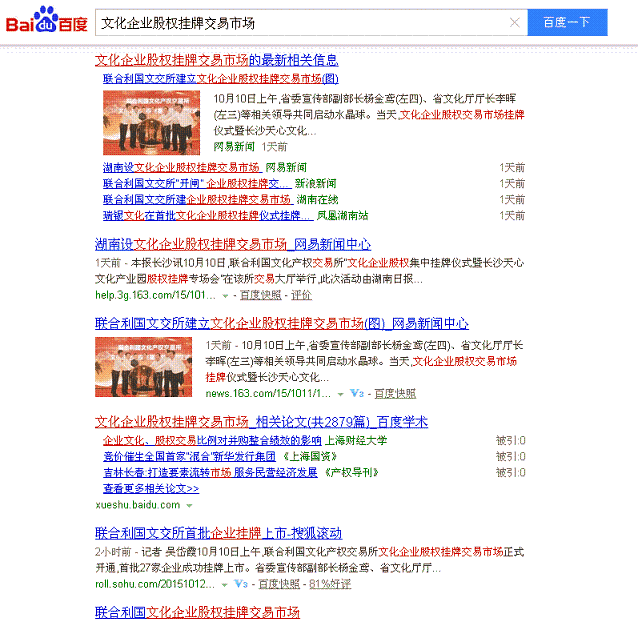Click help.3g.163.com/15/101... green URL

click(155, 295)
